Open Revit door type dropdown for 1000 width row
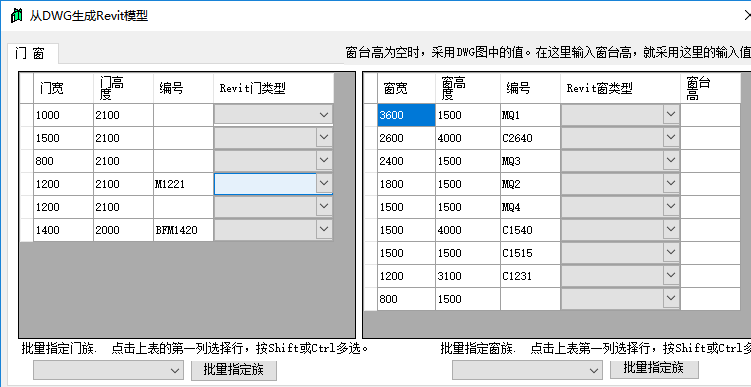 click(324, 115)
